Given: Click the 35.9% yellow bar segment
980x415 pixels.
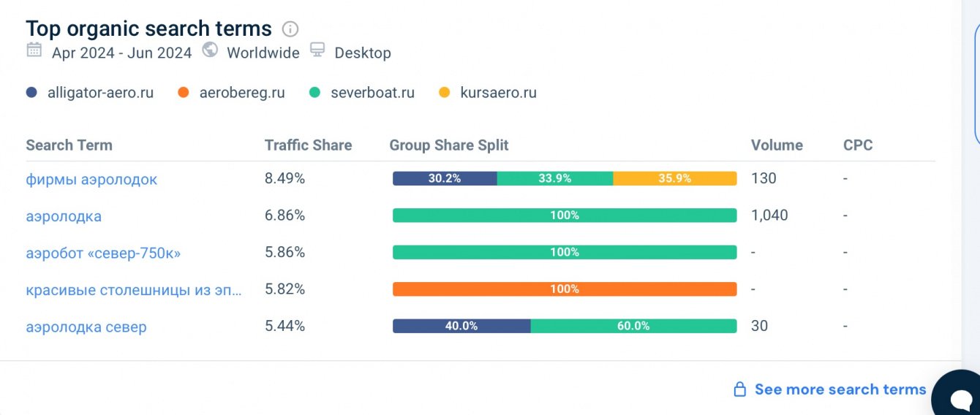Looking at the screenshot, I should 674,178.
